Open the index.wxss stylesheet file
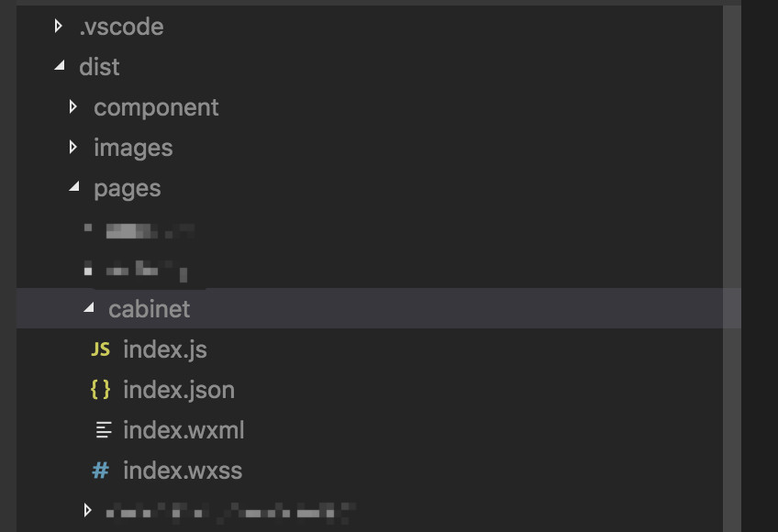The height and width of the screenshot is (532, 778). click(183, 470)
